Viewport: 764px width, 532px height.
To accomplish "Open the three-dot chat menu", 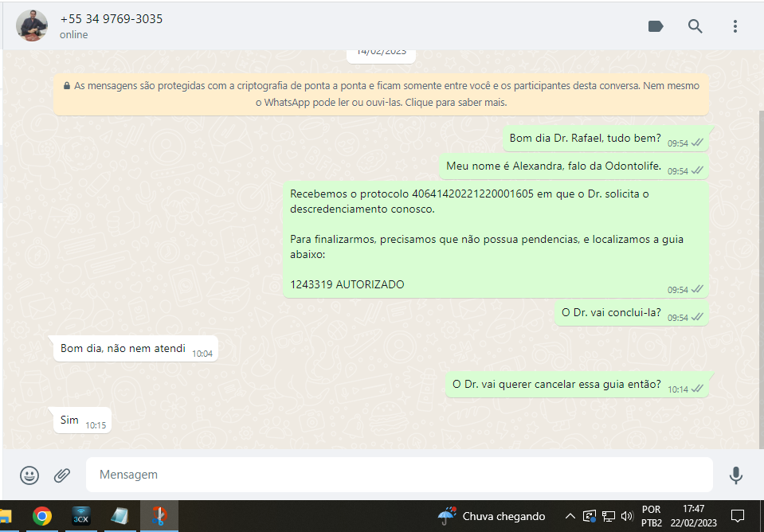I will pyautogui.click(x=735, y=26).
